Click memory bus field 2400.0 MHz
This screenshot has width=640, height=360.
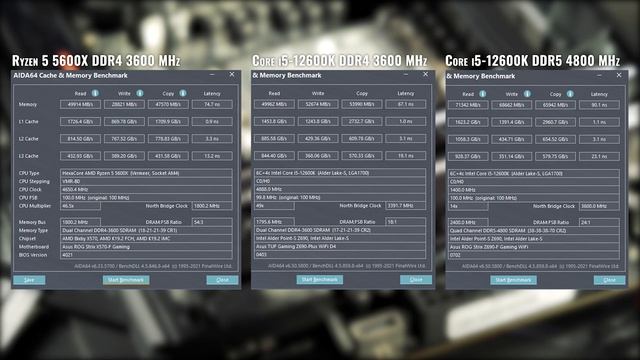(x=468, y=222)
